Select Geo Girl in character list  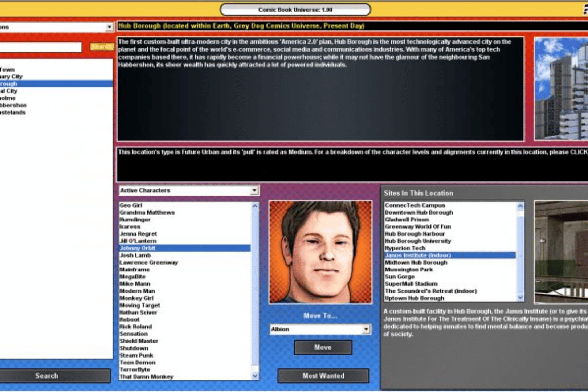131,205
